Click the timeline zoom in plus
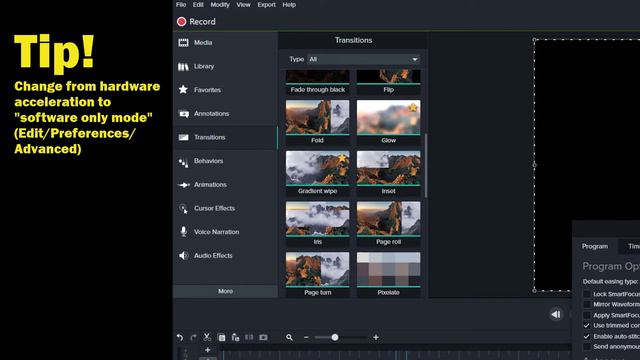The image size is (640, 360). pyautogui.click(x=376, y=337)
